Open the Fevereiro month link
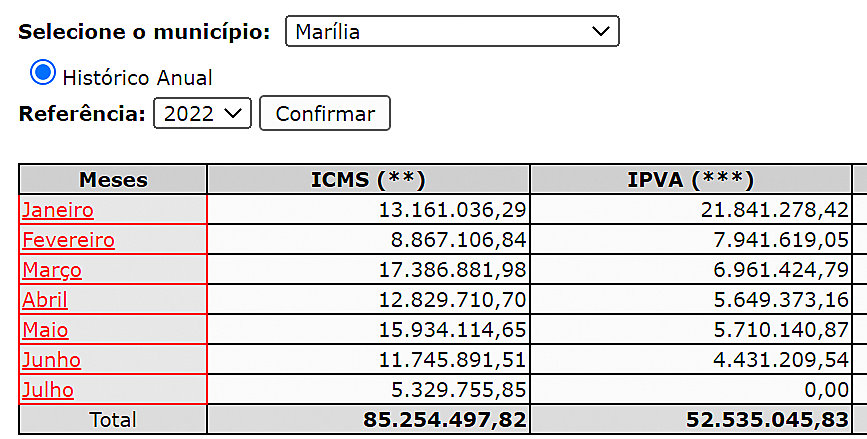The height and width of the screenshot is (439, 867). click(x=68, y=240)
